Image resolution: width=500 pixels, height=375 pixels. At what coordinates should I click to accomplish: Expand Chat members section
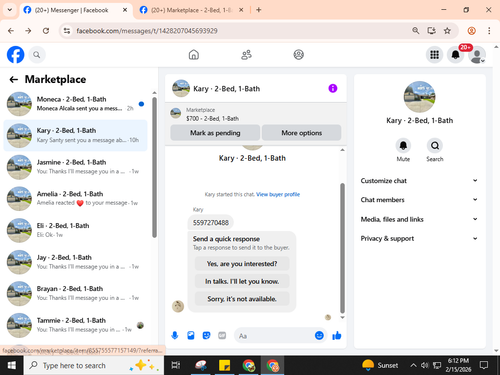click(419, 200)
